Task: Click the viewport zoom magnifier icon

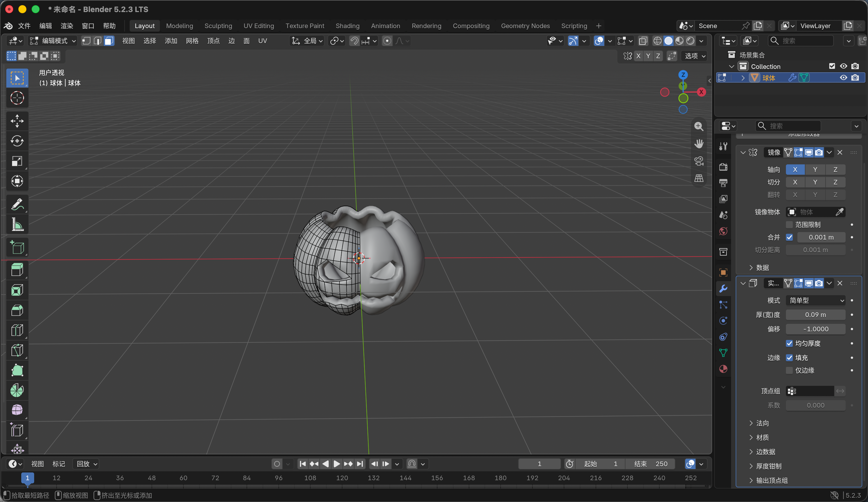Action: click(x=699, y=127)
